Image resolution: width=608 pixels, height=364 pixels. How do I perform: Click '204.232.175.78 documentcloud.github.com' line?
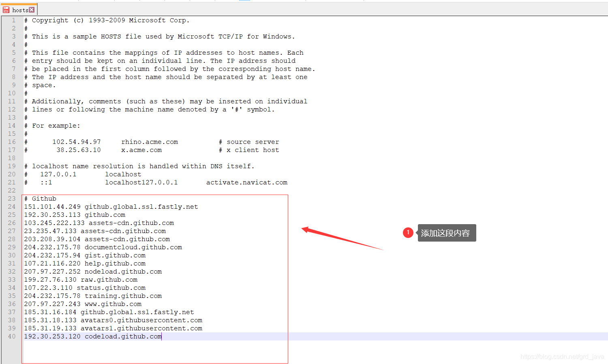click(103, 247)
